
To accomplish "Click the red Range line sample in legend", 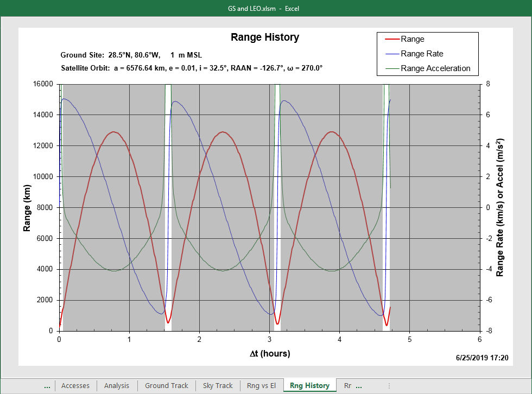I will [392, 39].
